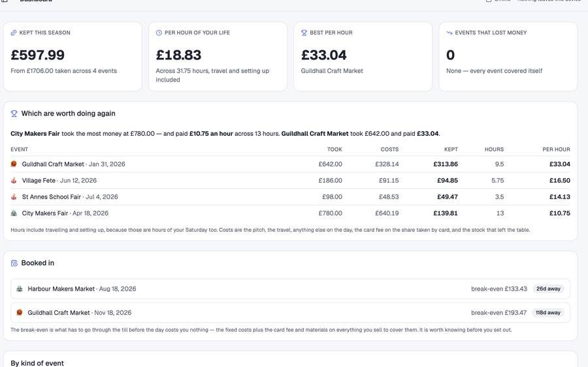Click the break-even £193.47 text
This screenshot has width=588, height=367.
click(x=498, y=313)
